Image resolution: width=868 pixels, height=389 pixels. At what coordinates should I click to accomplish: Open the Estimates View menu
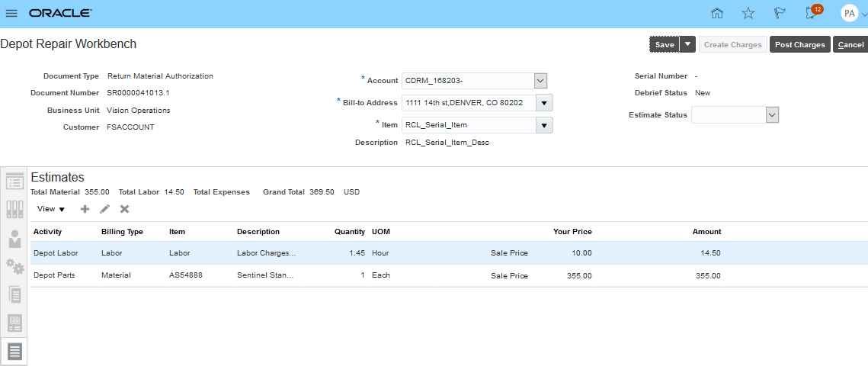coord(51,209)
